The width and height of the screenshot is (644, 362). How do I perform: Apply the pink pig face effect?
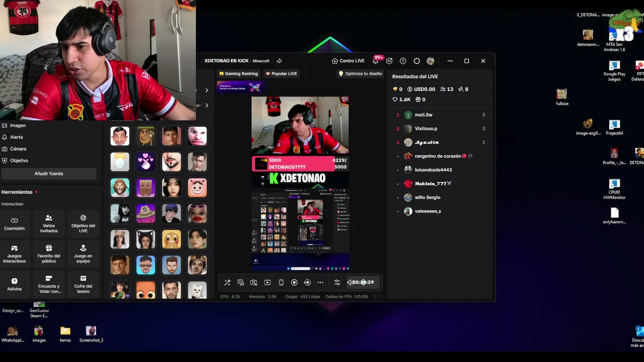(x=197, y=188)
